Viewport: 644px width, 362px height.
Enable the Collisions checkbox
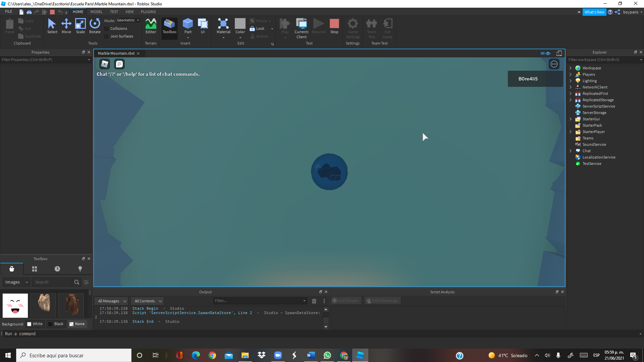point(106,29)
